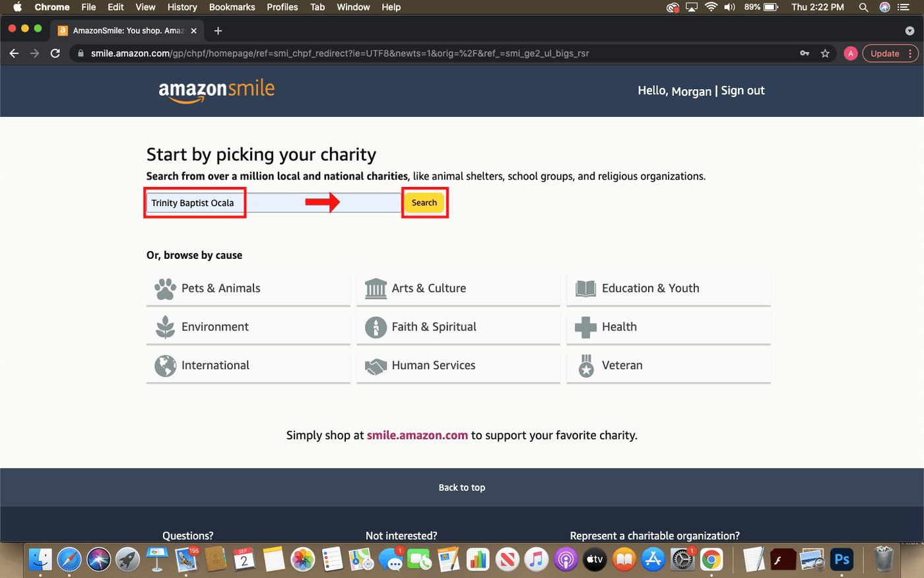
Task: Click 'Represent a charitable organization?' footer text
Action: [x=655, y=536]
